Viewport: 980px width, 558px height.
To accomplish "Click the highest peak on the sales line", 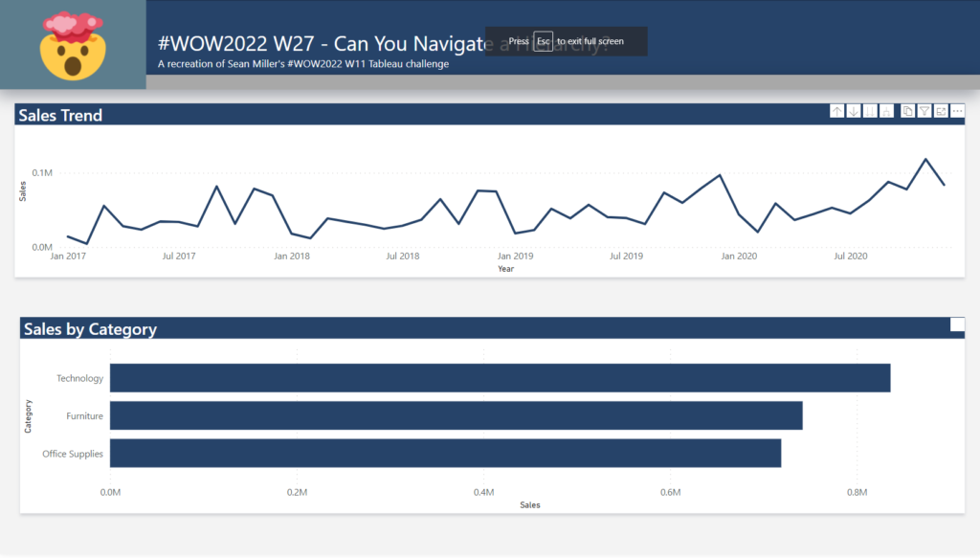I will [x=925, y=159].
